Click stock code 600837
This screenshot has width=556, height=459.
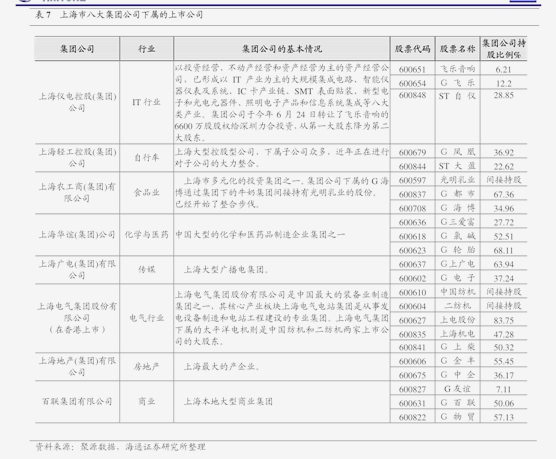click(x=412, y=194)
